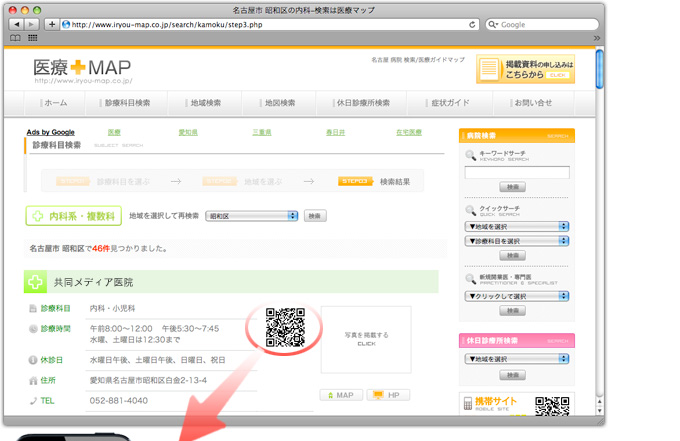The width and height of the screenshot is (680, 441).
Task: Click the browser URL address field
Action: point(269,25)
